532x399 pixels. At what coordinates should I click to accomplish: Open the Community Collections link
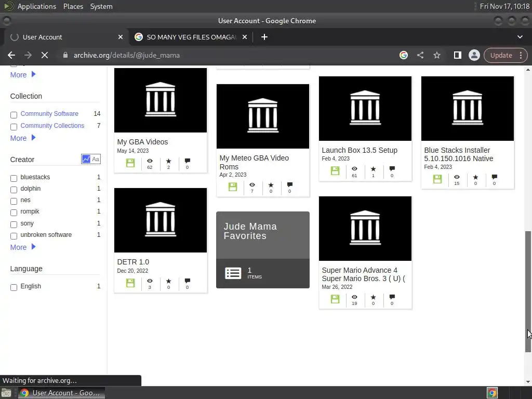[x=52, y=126]
